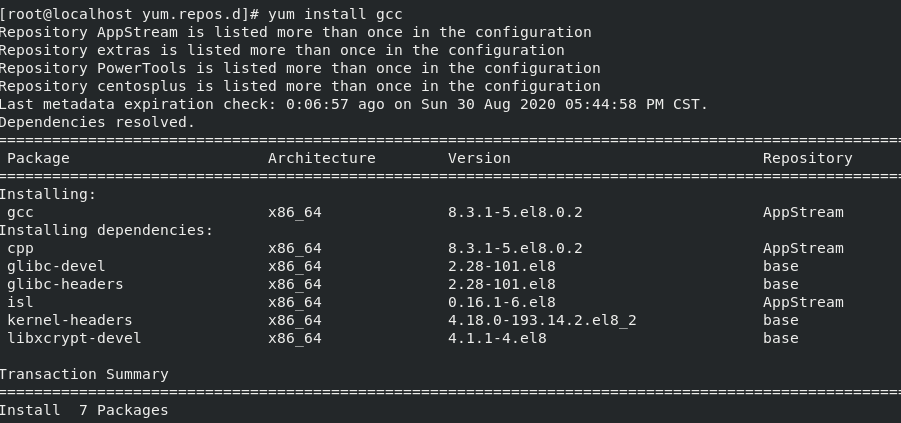Click the Repository column header
The width and height of the screenshot is (901, 423).
click(807, 158)
